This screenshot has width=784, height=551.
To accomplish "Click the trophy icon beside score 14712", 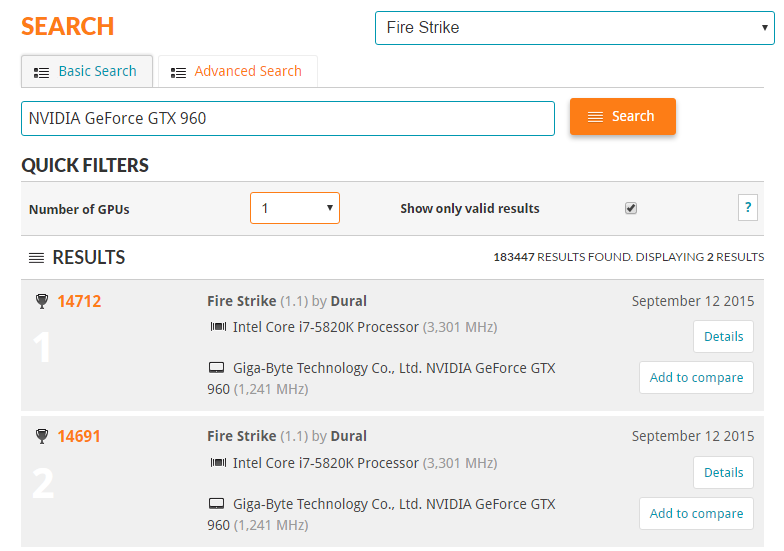I will point(41,301).
